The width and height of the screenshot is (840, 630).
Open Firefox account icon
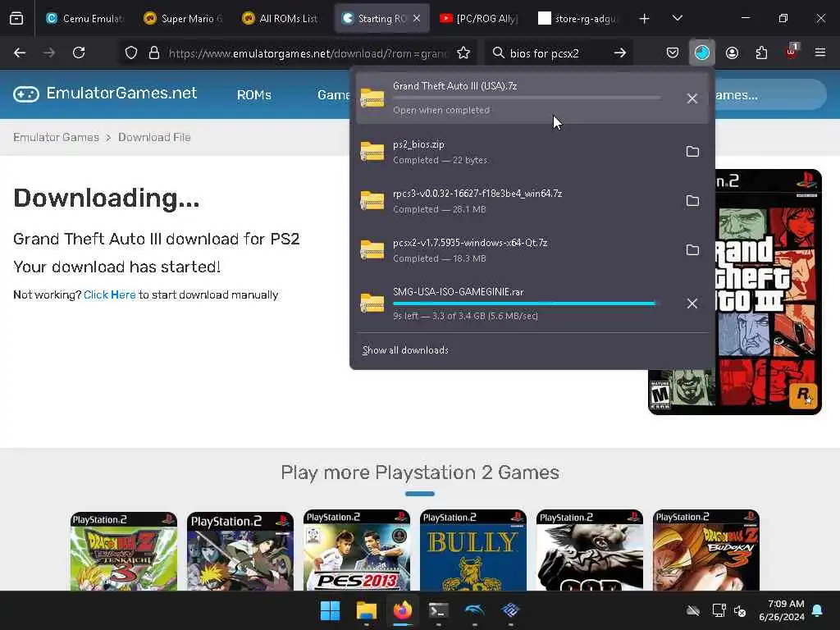(x=732, y=52)
